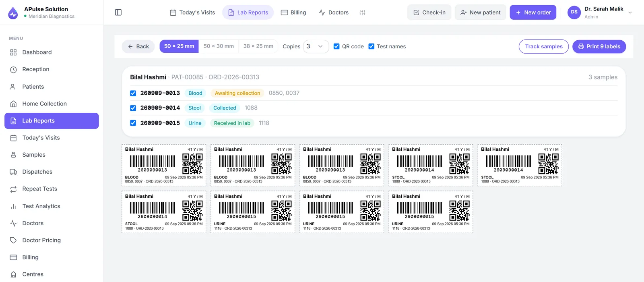Image resolution: width=644 pixels, height=282 pixels.
Task: Click the Samples flask icon
Action: point(13,155)
